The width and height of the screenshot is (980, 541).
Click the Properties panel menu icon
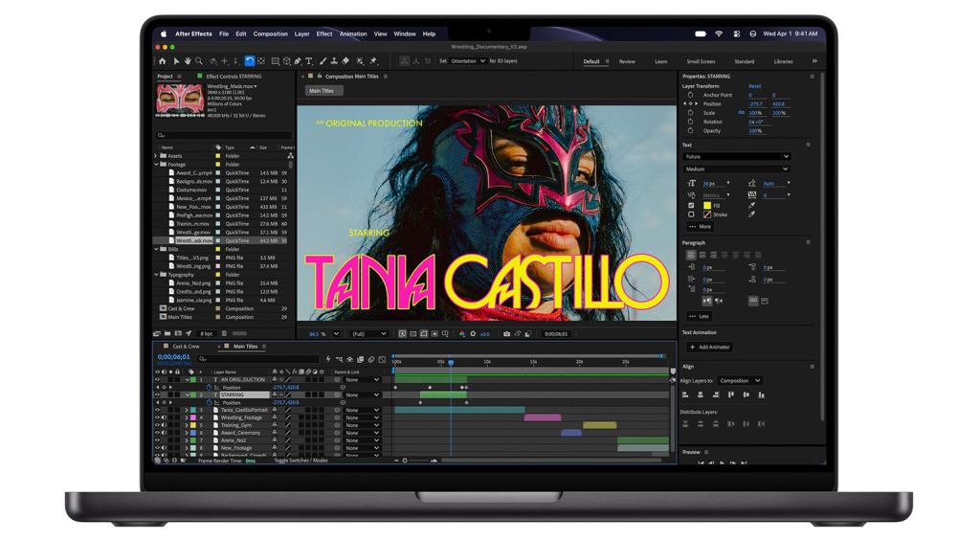pyautogui.click(x=812, y=77)
